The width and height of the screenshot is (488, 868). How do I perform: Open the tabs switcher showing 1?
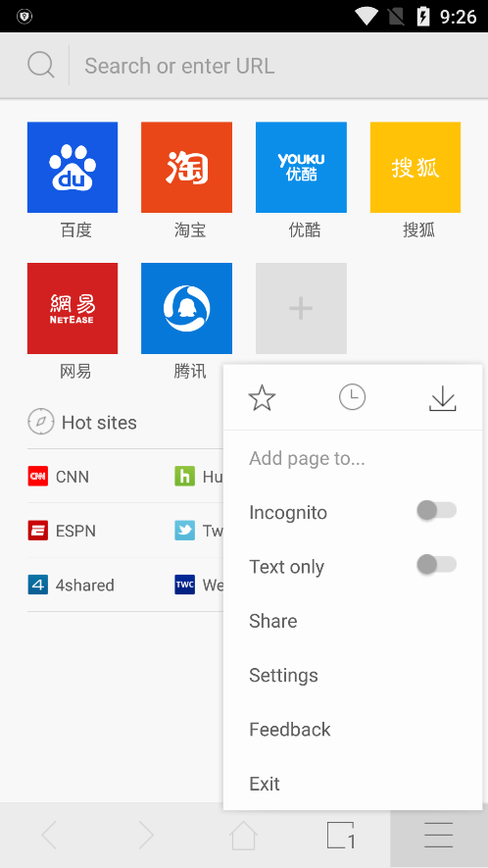[341, 835]
